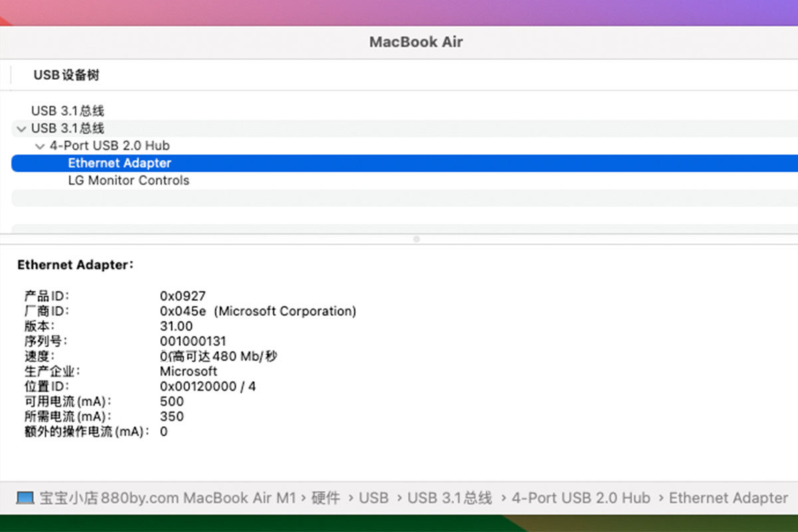The image size is (798, 532).
Task: Click manufacturer value Microsoft
Action: (188, 372)
